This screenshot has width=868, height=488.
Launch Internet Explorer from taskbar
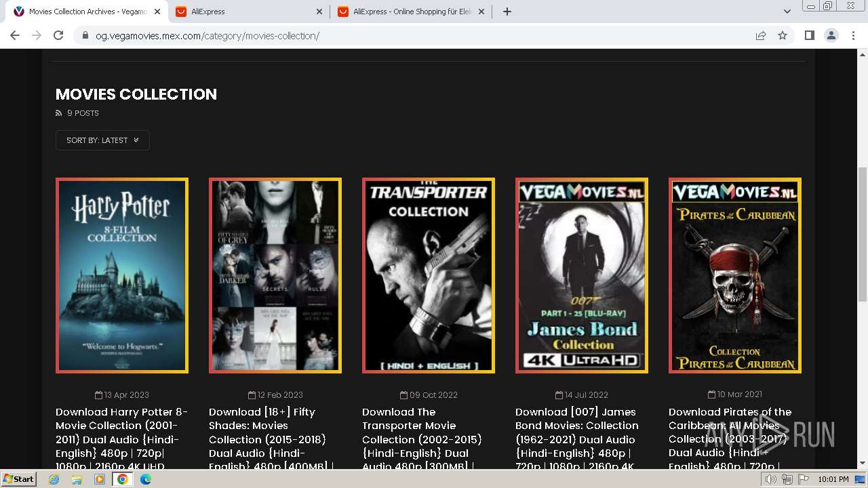54,479
